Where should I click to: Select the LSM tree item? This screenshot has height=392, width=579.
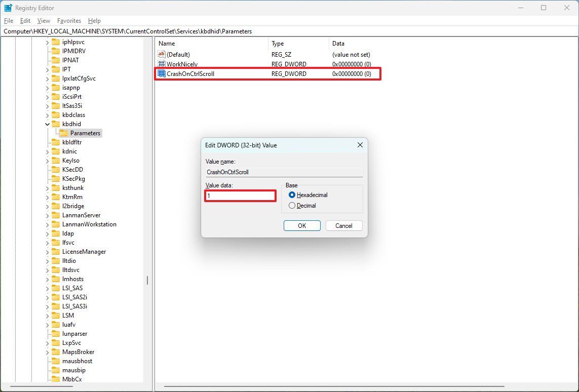[x=68, y=315]
